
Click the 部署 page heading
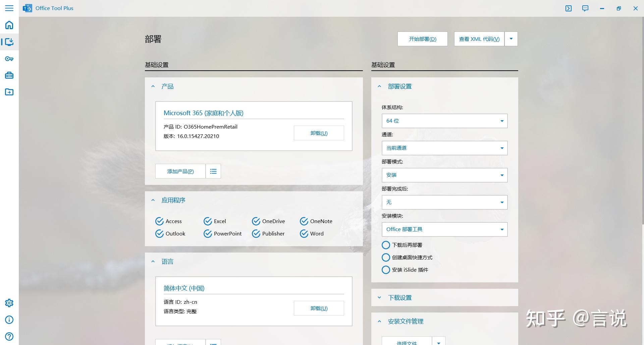[153, 39]
